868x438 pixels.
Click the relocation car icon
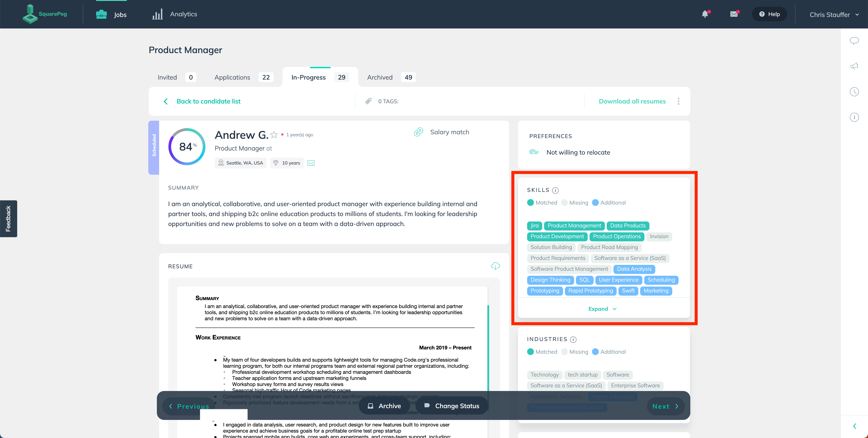(534, 152)
